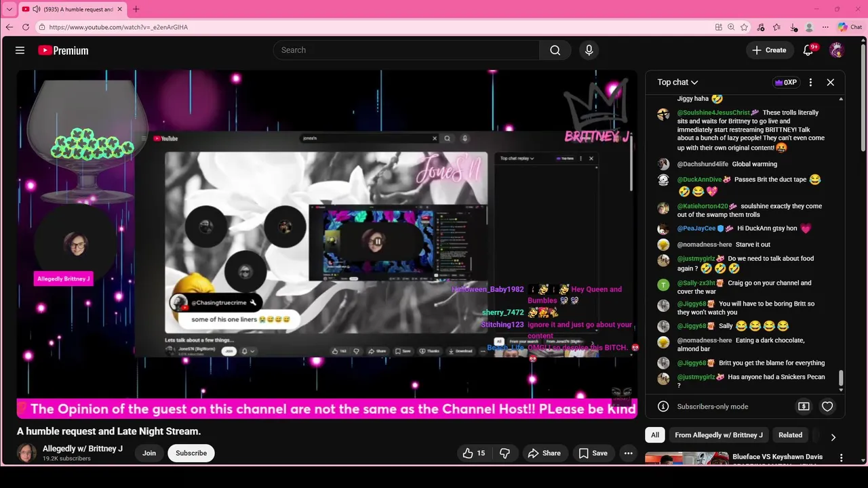
Task: Click the Share button
Action: coord(545,453)
